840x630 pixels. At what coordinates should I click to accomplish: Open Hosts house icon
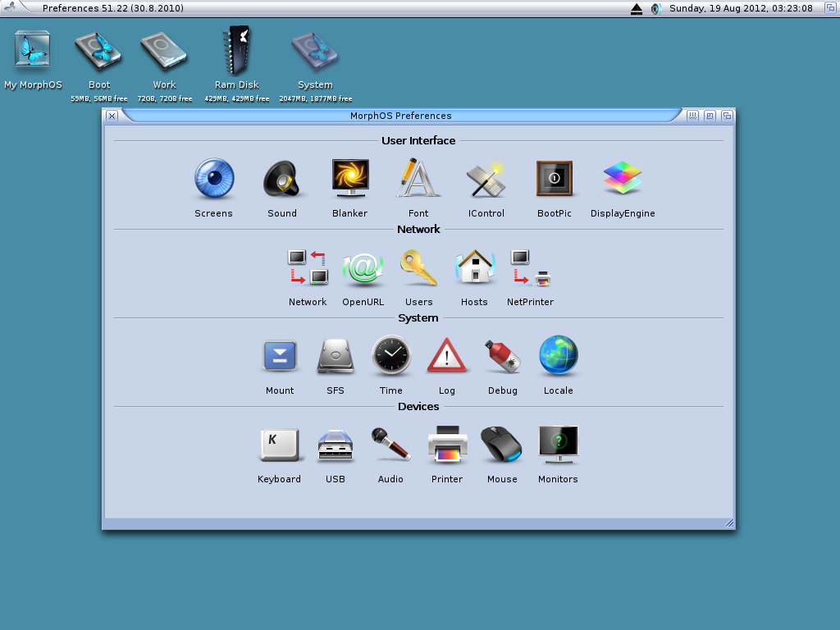(475, 267)
